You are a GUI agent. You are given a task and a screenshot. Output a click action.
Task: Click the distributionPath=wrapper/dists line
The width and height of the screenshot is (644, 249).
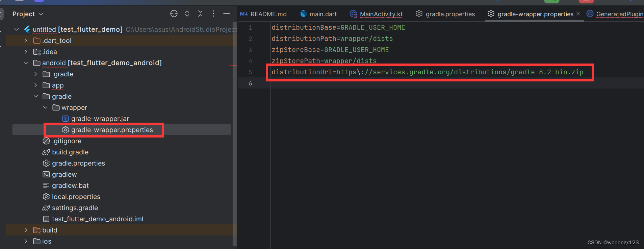pos(332,39)
